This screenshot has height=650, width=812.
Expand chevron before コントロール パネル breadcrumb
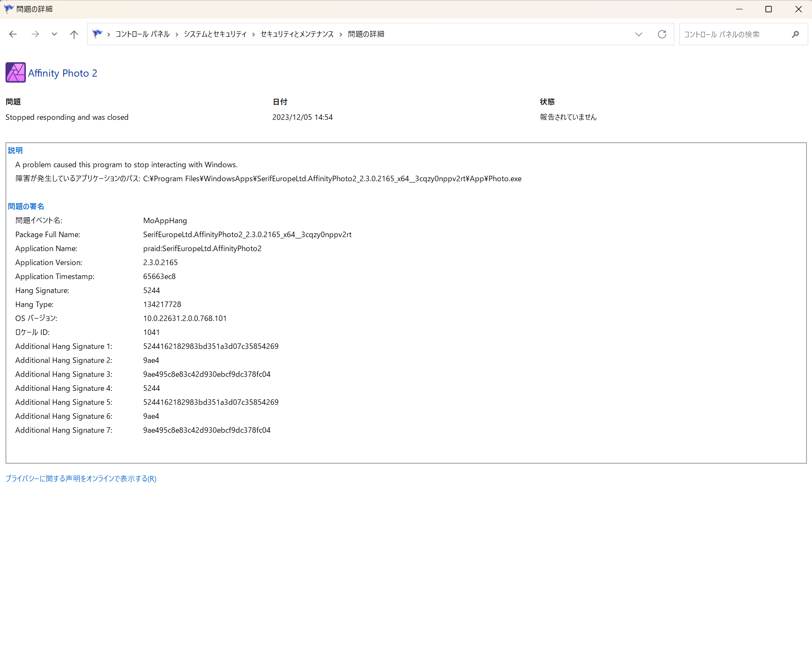(109, 34)
